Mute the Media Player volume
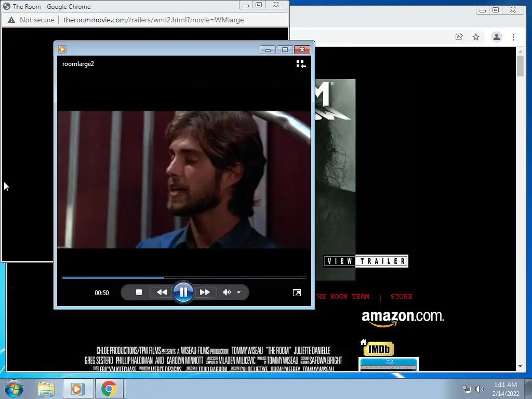 227,292
